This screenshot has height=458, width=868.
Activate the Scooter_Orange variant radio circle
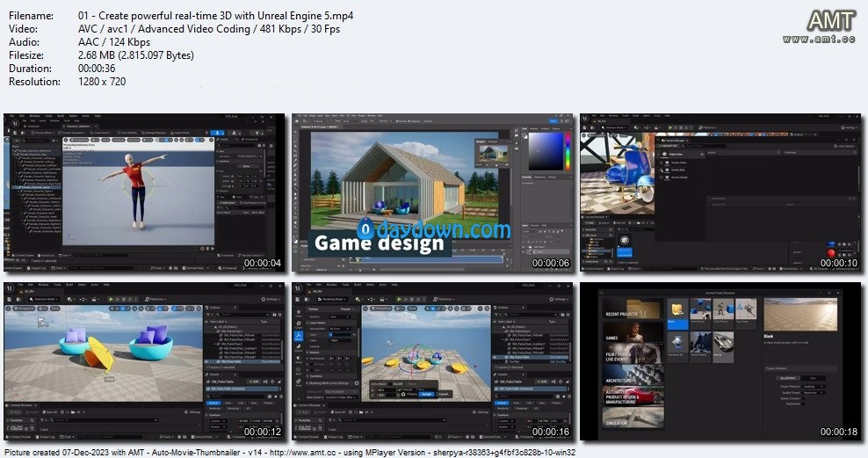pos(661,178)
